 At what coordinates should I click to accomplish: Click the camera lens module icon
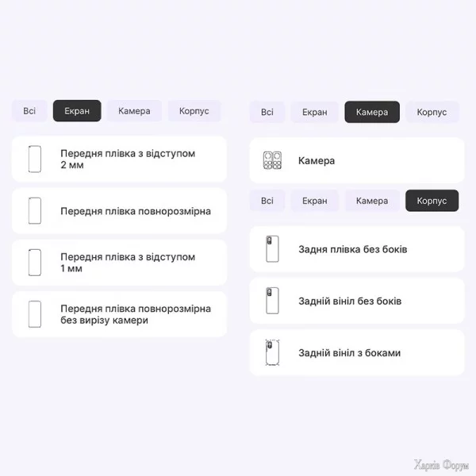pyautogui.click(x=272, y=160)
